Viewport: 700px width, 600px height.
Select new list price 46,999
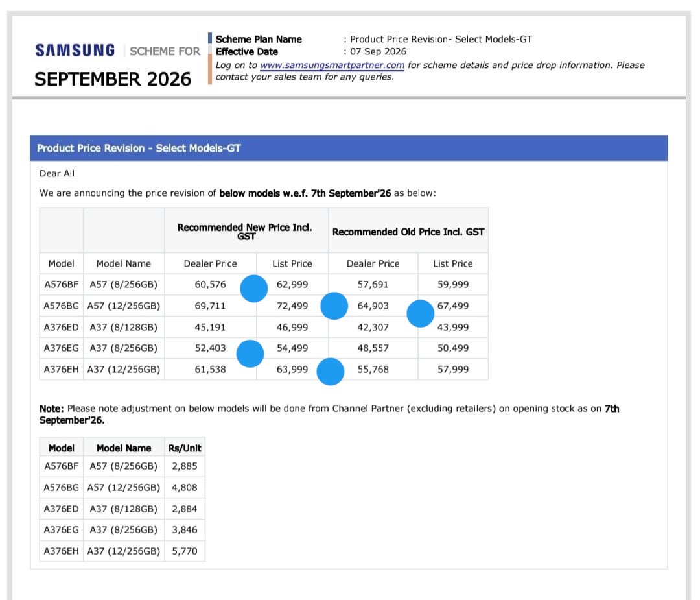click(292, 328)
